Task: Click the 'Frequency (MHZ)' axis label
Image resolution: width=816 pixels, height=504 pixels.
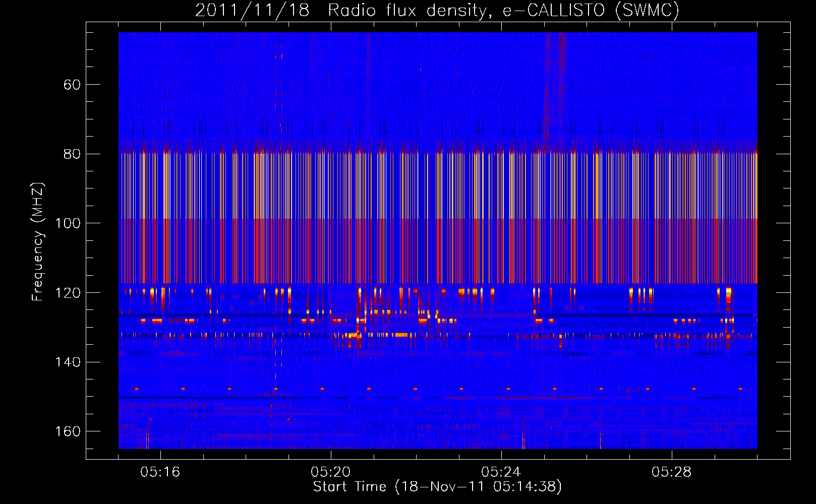Action: tap(38, 241)
